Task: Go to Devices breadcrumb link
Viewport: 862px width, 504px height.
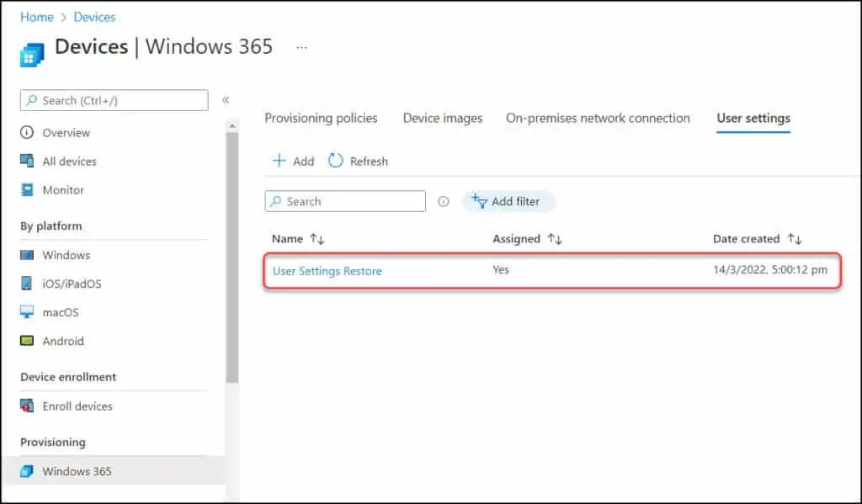Action: [94, 17]
